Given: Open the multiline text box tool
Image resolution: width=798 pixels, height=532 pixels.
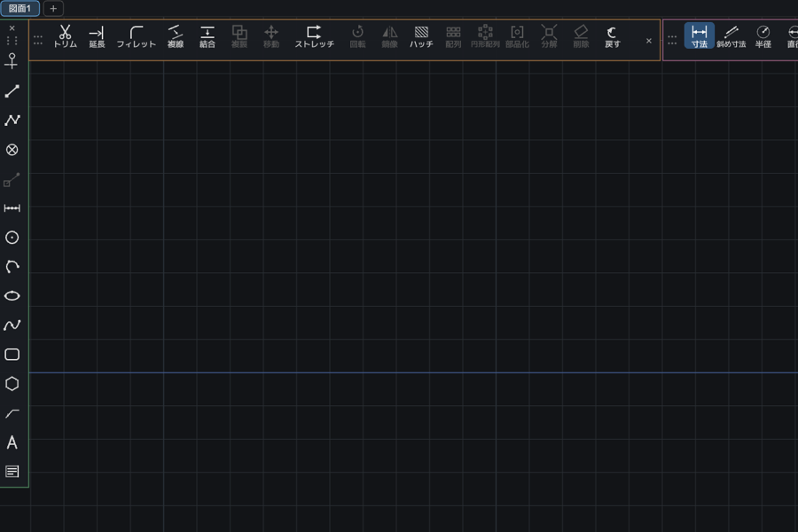Looking at the screenshot, I should (12, 472).
